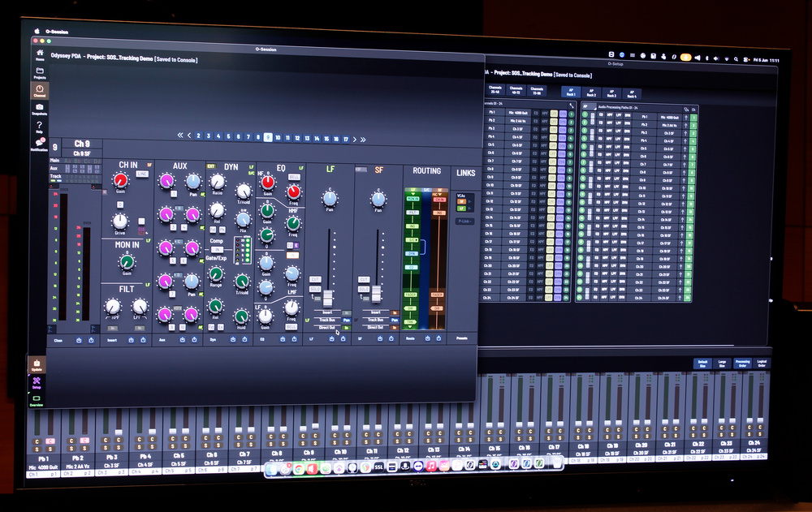Toggle the Comp IN button
Image resolution: width=812 pixels, height=512 pixels.
(217, 250)
